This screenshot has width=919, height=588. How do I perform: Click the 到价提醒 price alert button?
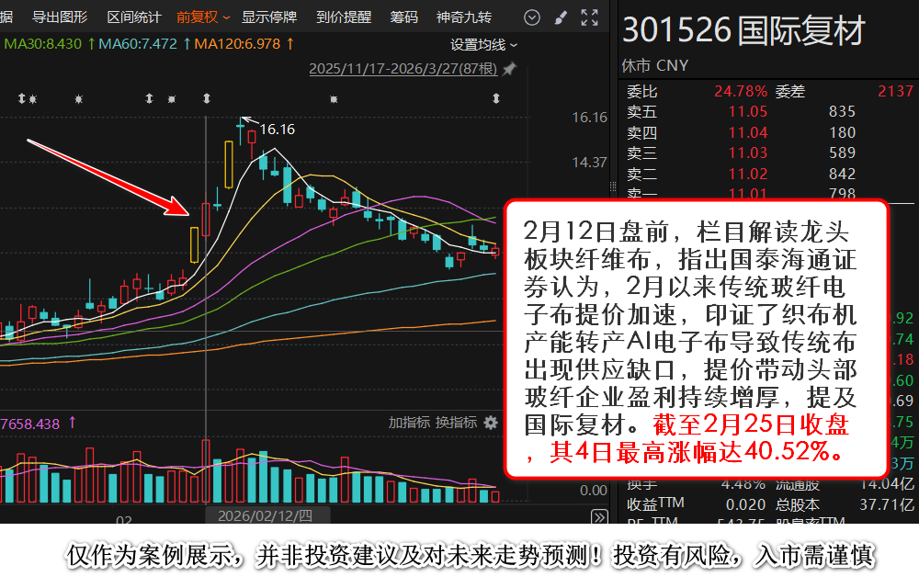point(344,17)
